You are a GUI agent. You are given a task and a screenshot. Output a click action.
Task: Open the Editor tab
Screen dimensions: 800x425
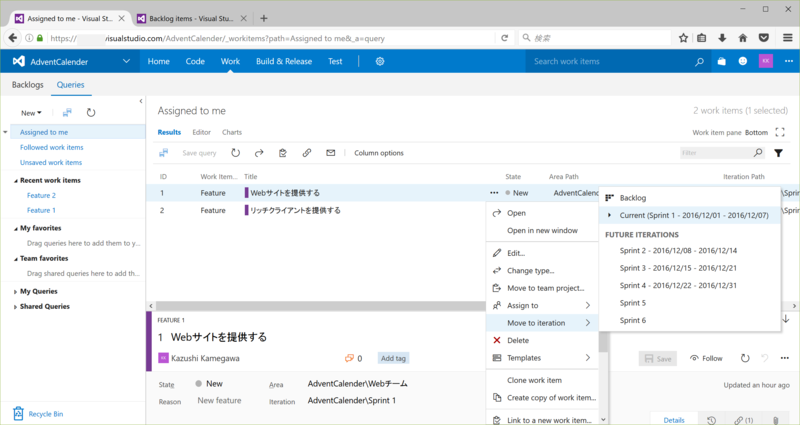202,132
